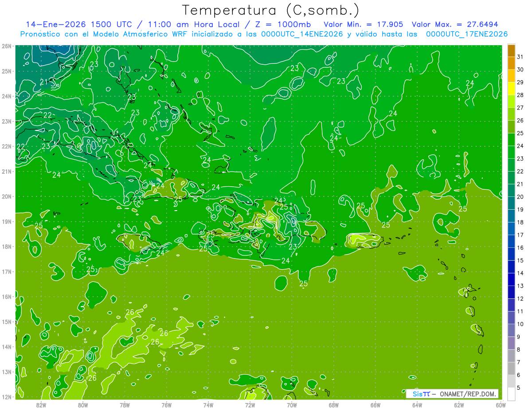The image size is (532, 411).
Task: Click the '25N' latitude axis label
Action: 6,71
